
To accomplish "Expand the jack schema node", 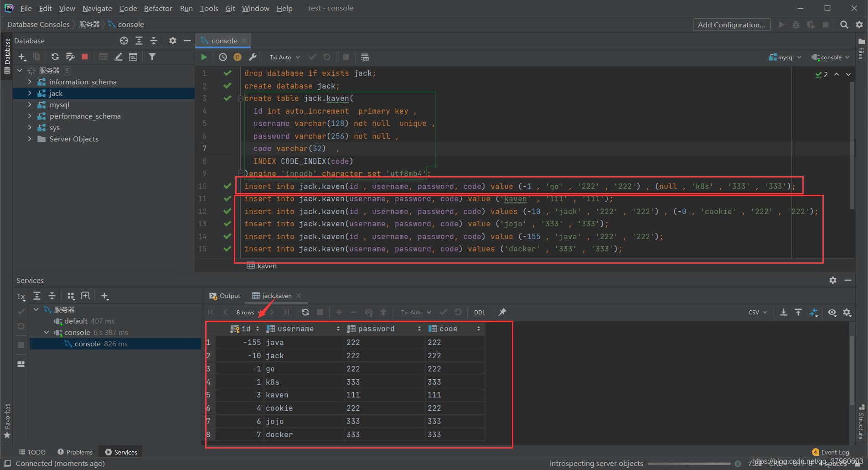I will click(30, 93).
